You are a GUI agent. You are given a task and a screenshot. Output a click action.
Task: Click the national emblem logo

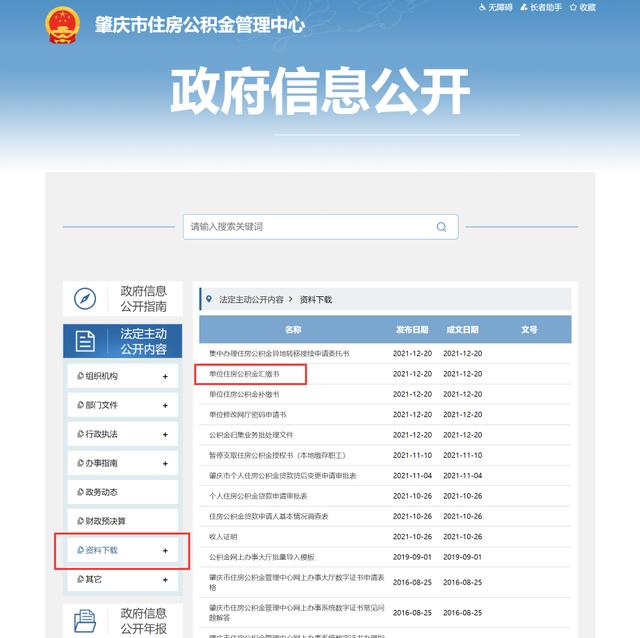[x=62, y=25]
